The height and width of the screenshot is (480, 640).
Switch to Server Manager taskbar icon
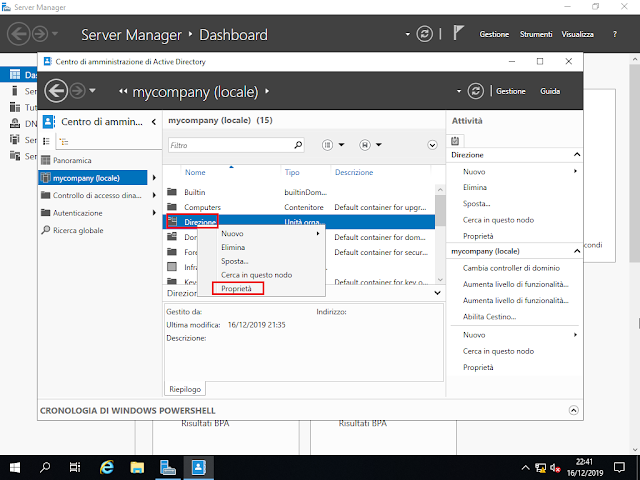168,467
